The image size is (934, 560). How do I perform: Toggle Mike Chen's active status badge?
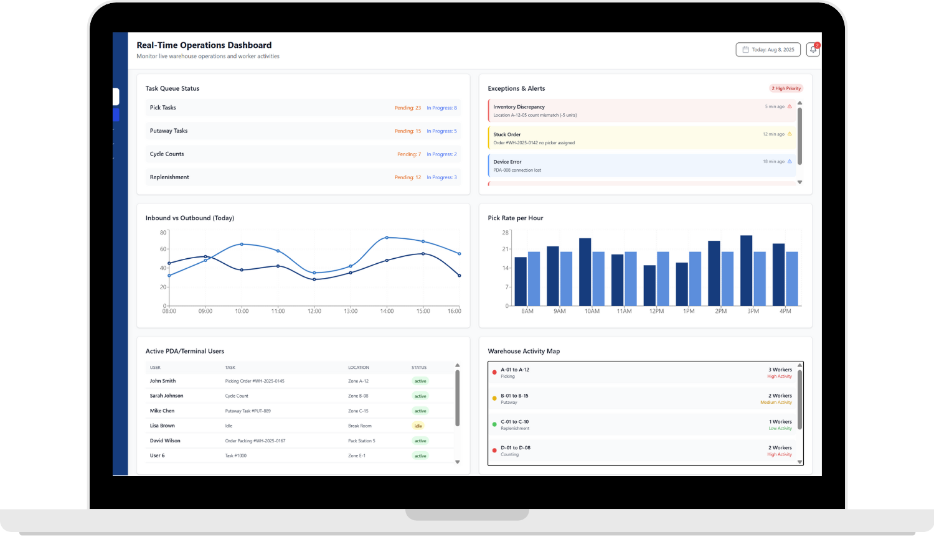point(420,411)
